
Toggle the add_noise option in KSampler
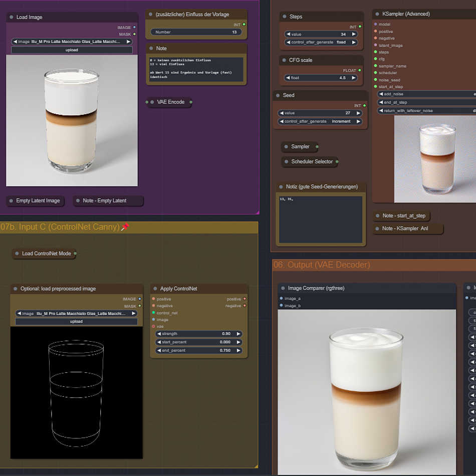tap(426, 94)
